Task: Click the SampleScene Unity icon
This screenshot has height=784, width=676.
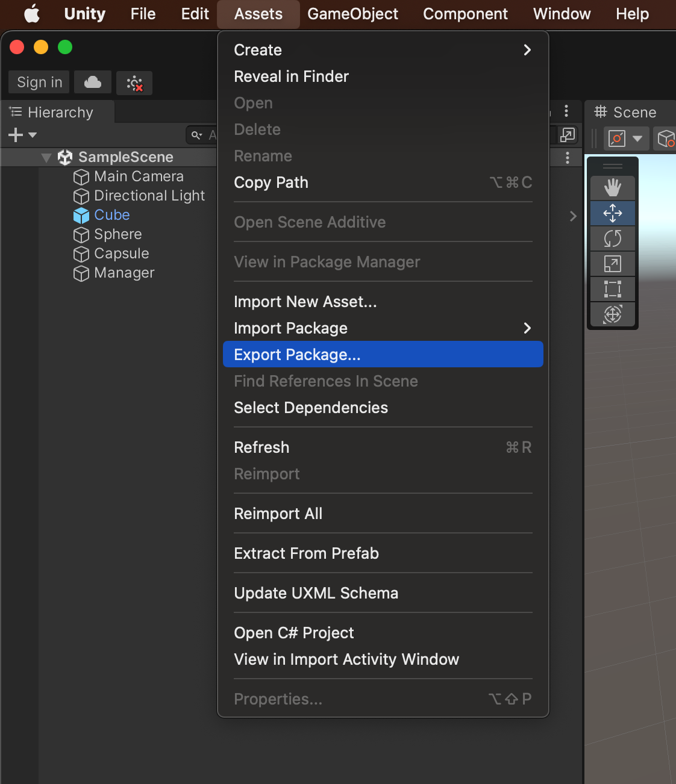Action: [64, 157]
